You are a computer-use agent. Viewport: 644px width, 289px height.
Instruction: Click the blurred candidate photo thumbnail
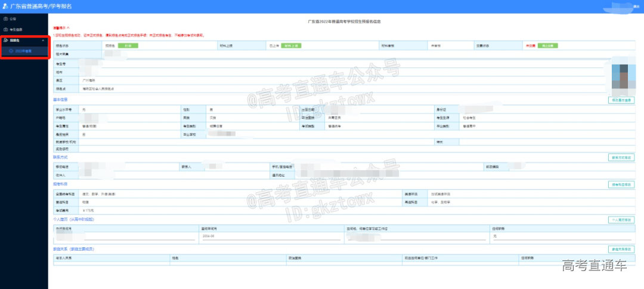pos(624,77)
